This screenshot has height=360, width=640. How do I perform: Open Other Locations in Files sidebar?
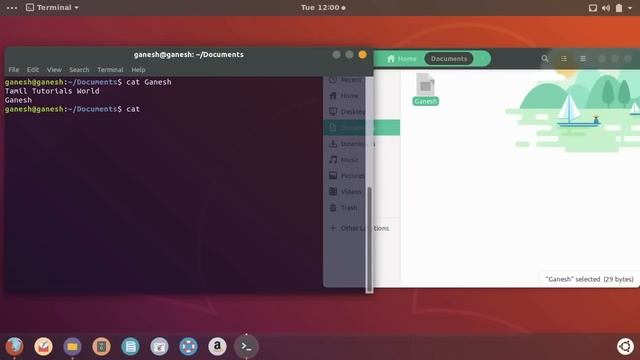tap(359, 228)
